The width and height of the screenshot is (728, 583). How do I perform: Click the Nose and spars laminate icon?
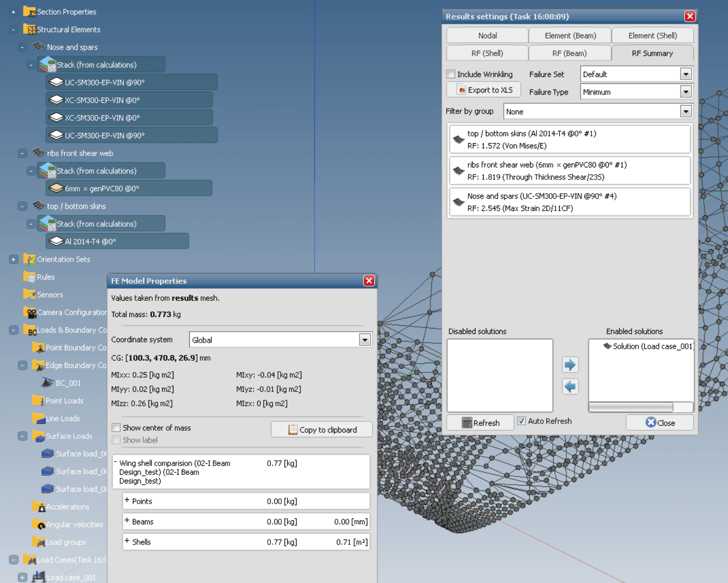(x=39, y=46)
